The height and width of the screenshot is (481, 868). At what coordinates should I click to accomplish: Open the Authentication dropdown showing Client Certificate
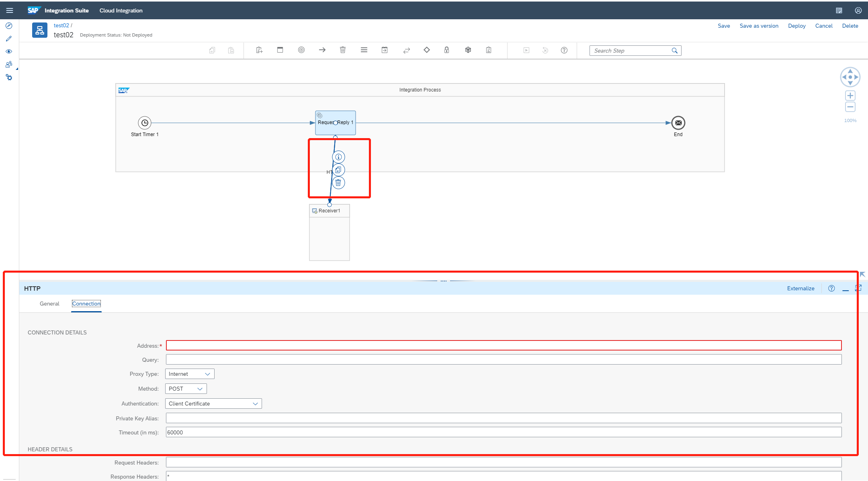click(x=213, y=404)
